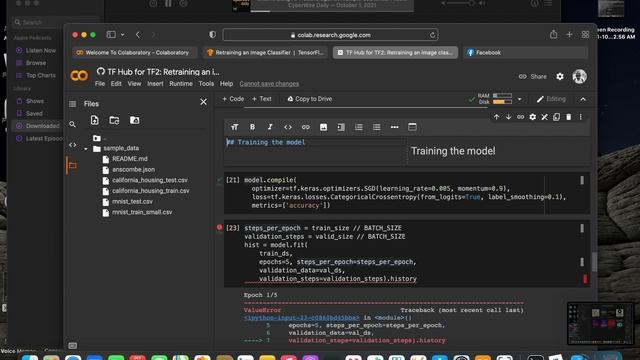Click the Share button
Viewport: 640px width, 360px height.
click(x=533, y=76)
